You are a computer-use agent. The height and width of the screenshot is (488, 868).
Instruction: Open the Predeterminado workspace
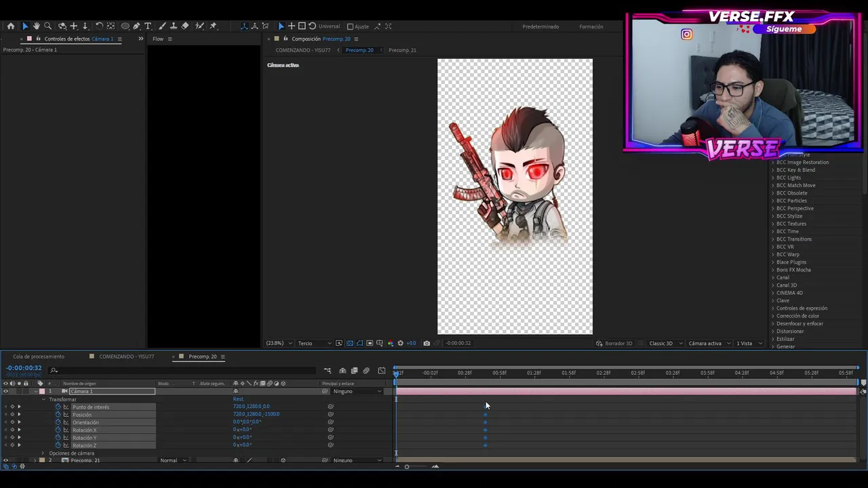(x=540, y=27)
